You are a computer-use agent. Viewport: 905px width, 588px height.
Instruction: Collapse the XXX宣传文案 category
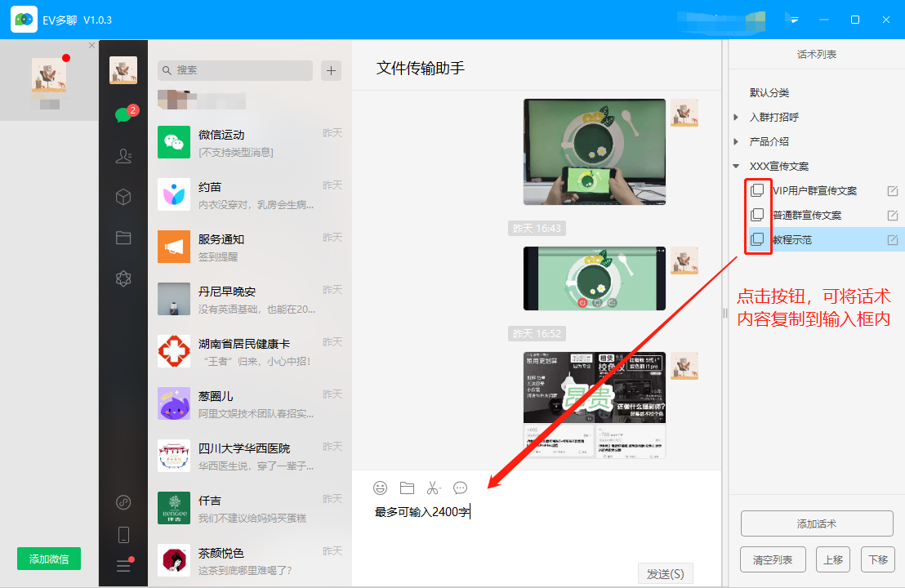(x=736, y=166)
